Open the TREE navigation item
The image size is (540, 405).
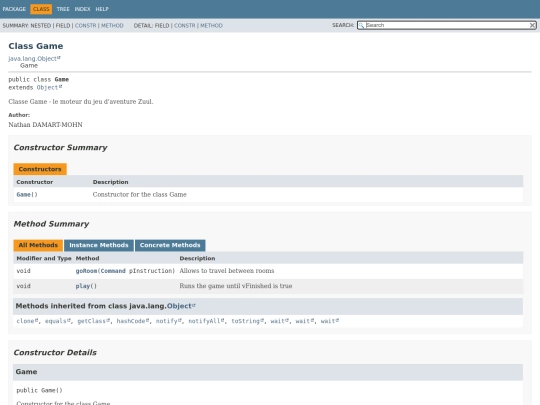(63, 9)
